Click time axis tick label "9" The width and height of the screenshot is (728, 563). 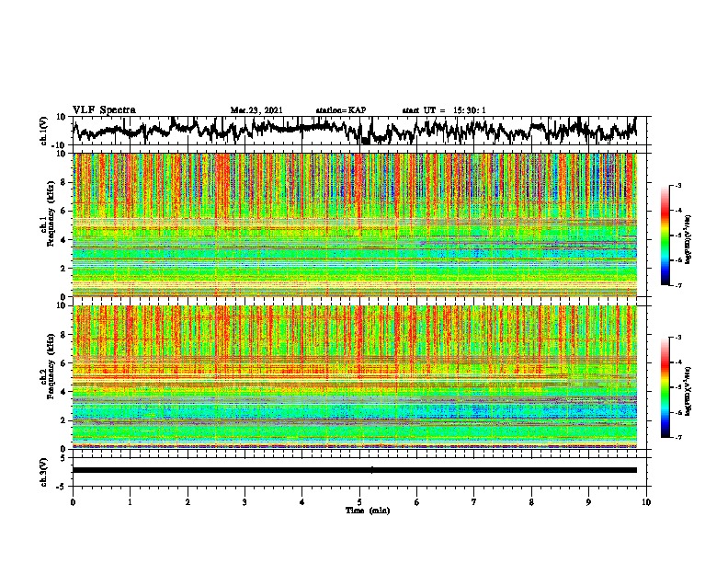pyautogui.click(x=588, y=502)
